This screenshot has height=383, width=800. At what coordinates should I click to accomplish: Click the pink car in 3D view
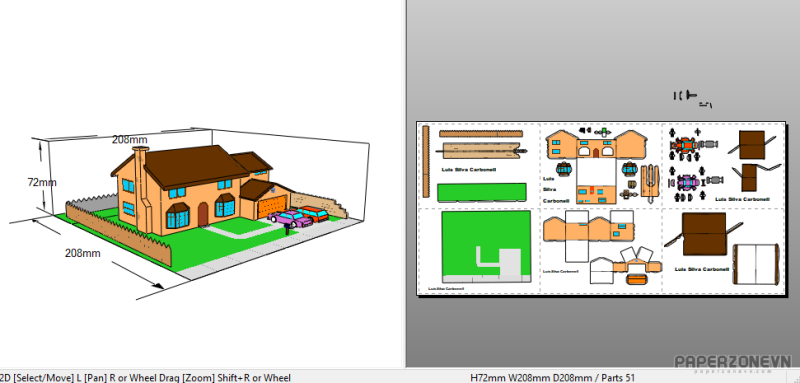tap(290, 219)
